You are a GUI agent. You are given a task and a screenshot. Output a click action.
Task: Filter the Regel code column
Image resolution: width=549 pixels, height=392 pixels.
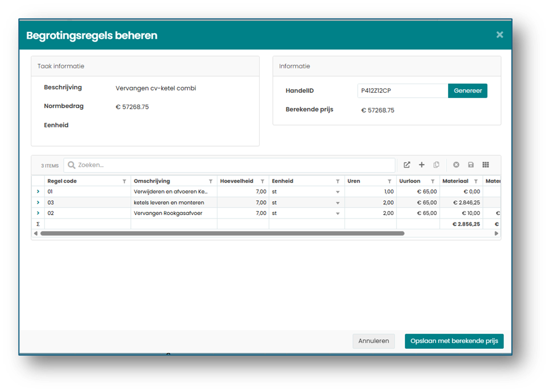pos(124,181)
